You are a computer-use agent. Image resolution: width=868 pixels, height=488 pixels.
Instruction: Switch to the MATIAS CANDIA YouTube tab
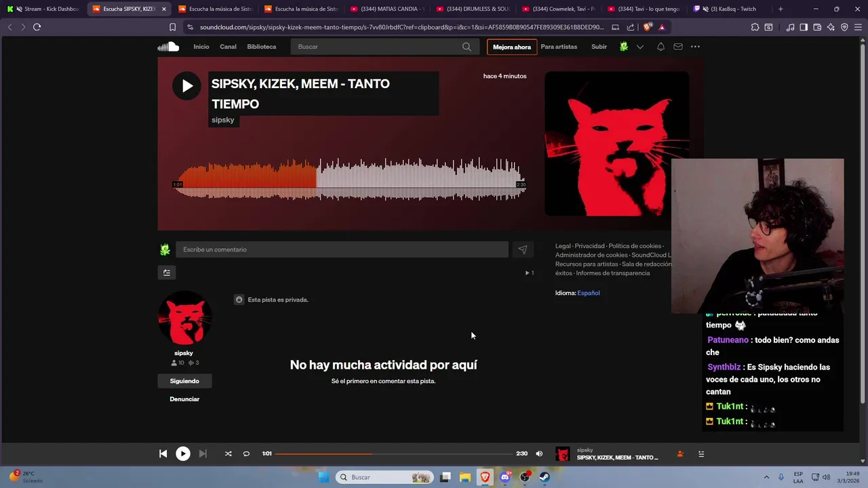pyautogui.click(x=388, y=9)
